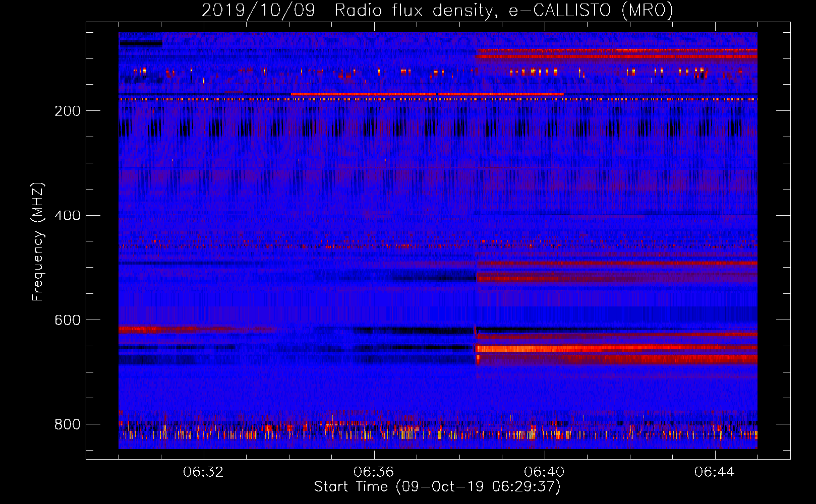Click the '800' frequency tick label
The width and height of the screenshot is (816, 504).
point(68,424)
